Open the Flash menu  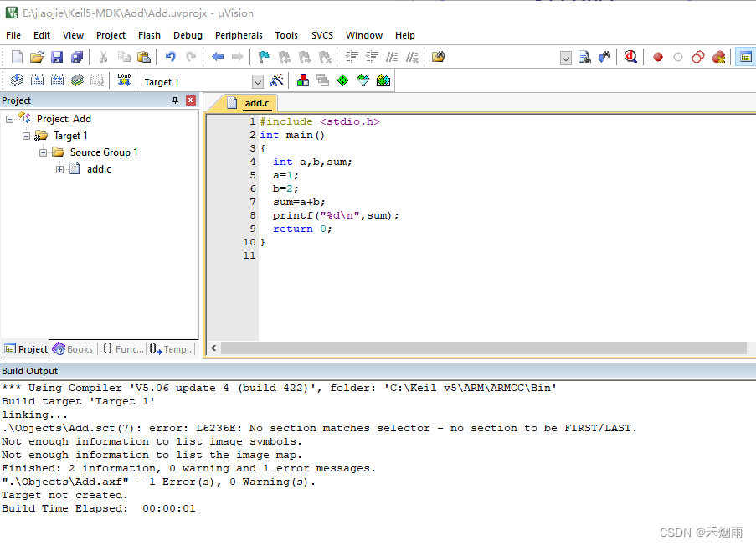pyautogui.click(x=149, y=35)
